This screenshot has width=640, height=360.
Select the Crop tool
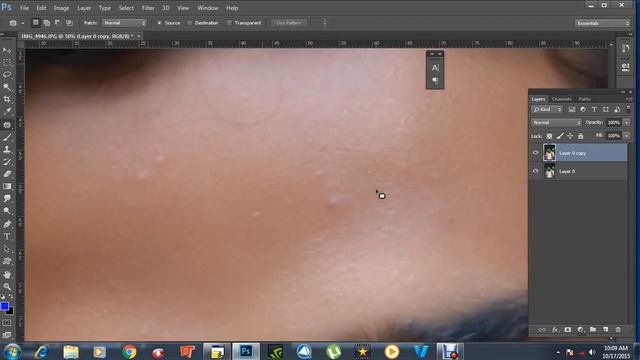7,100
